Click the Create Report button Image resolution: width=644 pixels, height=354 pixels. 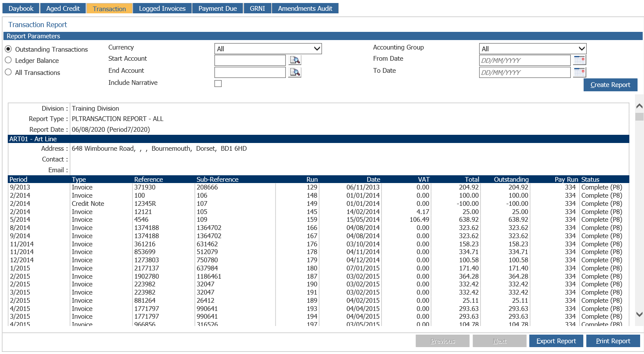[610, 84]
